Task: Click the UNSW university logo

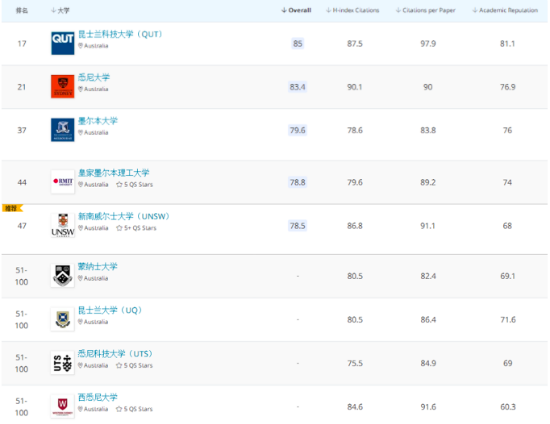Action: [62, 225]
